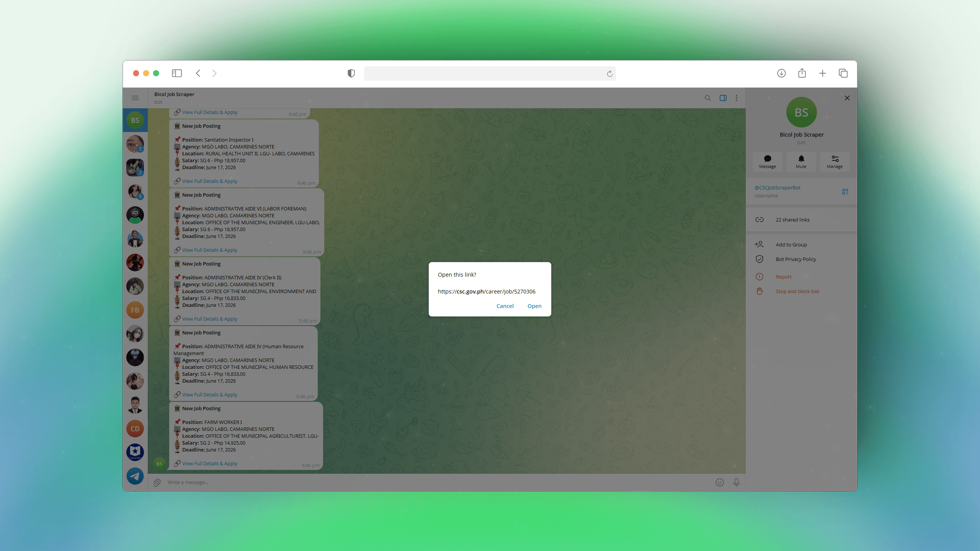
Task: Click the Bicol Job Scraper chat header title
Action: tap(174, 94)
